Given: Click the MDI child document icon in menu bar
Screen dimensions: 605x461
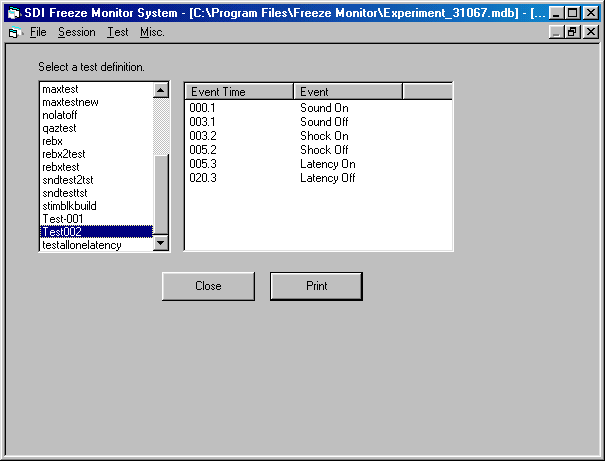Looking at the screenshot, I should coord(14,32).
